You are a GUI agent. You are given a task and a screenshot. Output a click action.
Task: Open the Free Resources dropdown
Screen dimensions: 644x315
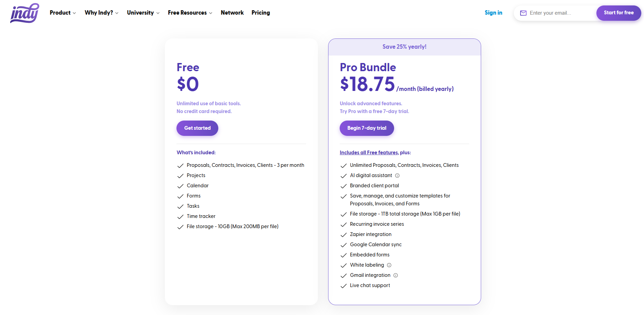click(190, 13)
